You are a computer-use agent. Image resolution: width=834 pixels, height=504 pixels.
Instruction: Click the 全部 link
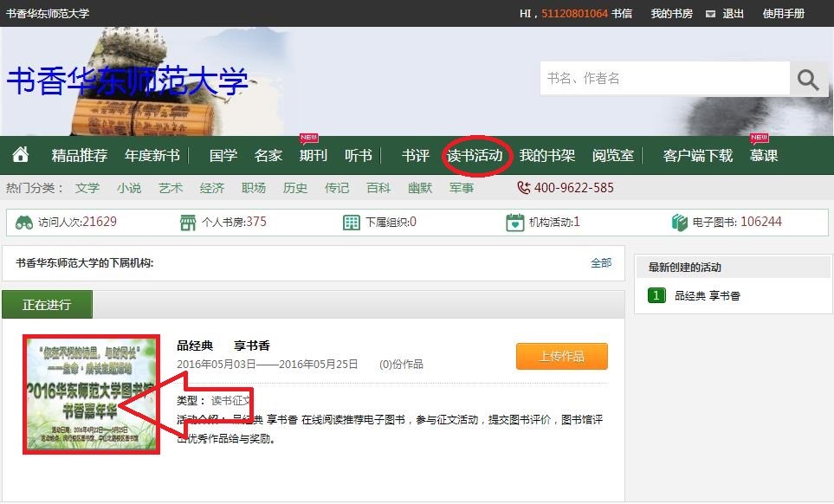click(x=600, y=262)
